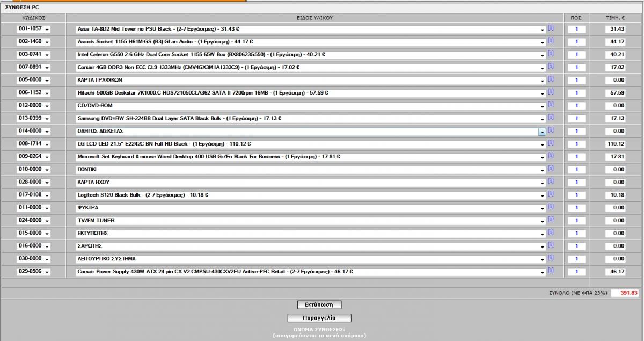Click the Παραγγελία order button

[319, 318]
